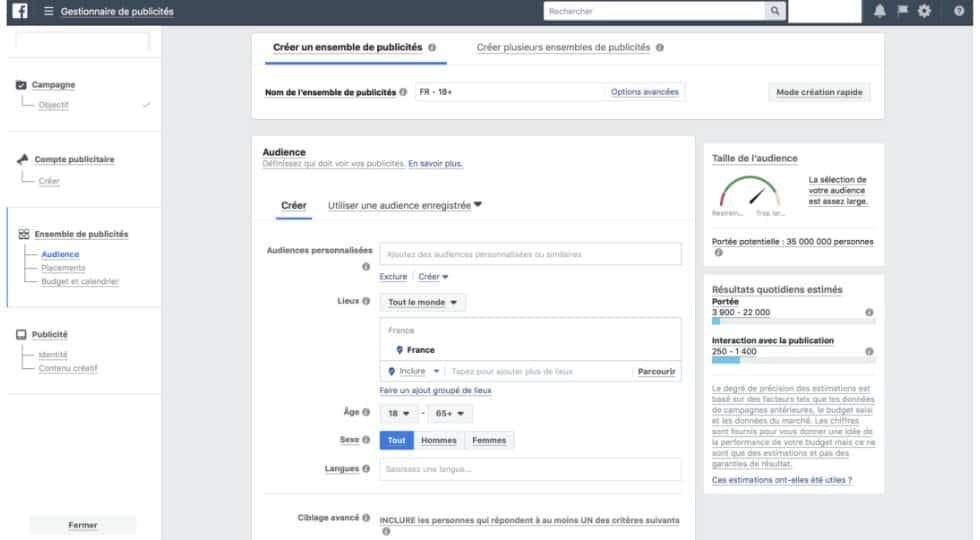This screenshot has height=540, width=980.
Task: Click the Fermer button
Action: 82,525
